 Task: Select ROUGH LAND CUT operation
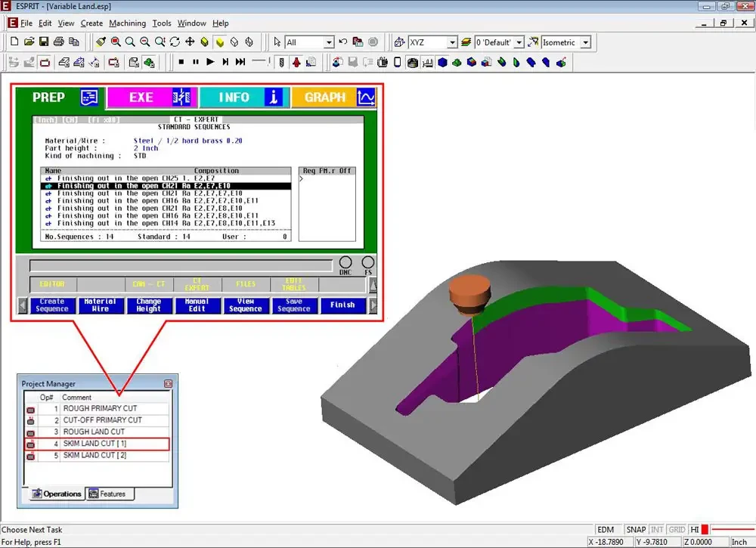click(x=98, y=432)
